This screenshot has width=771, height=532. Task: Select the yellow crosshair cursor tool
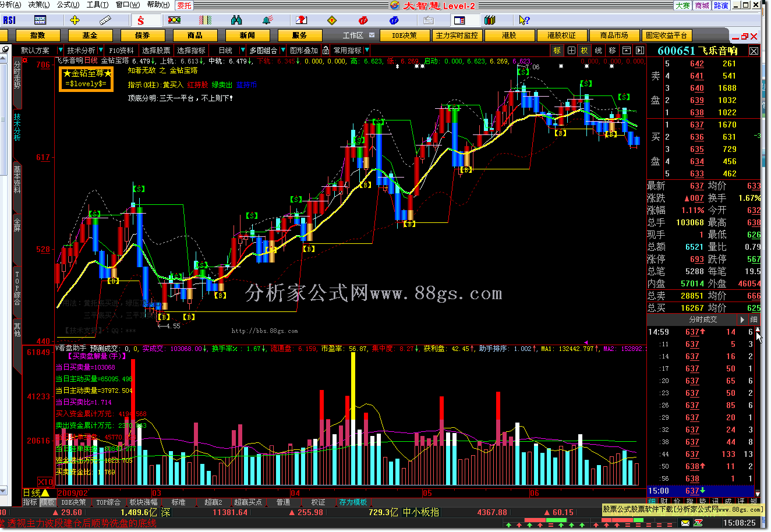75,20
